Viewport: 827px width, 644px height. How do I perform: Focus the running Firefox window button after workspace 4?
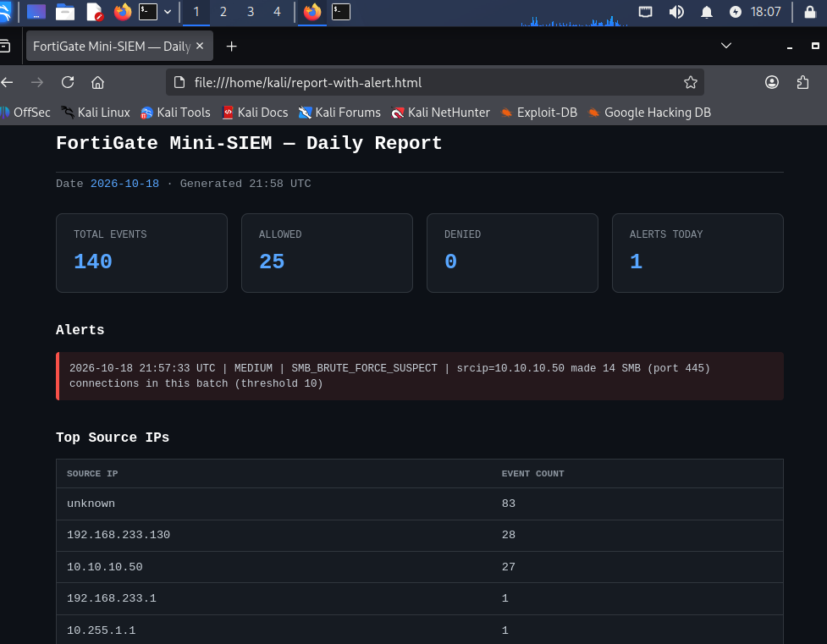[x=312, y=12]
